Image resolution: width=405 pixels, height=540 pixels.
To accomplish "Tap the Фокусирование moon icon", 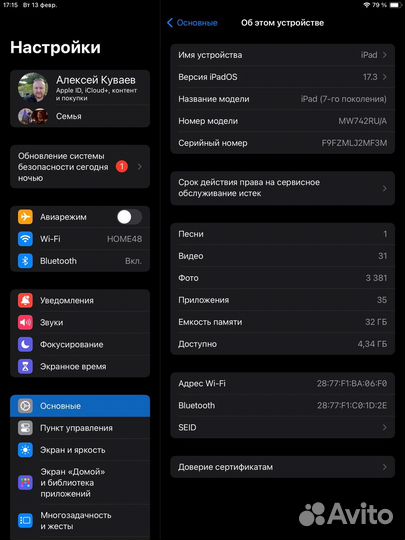I will tap(25, 344).
